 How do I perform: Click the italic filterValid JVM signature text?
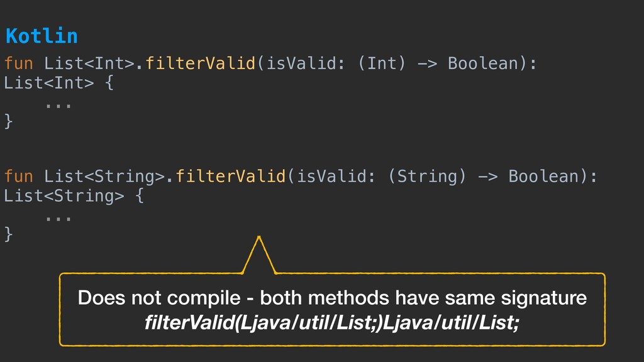332,322
